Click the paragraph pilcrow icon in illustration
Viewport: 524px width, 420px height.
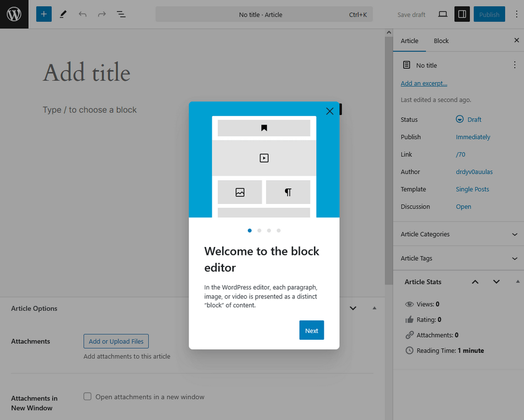click(x=288, y=192)
